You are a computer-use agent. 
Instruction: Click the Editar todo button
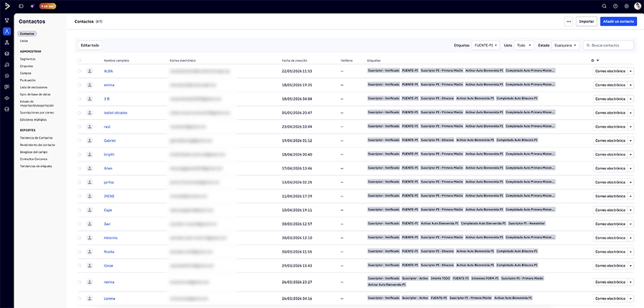click(x=90, y=45)
